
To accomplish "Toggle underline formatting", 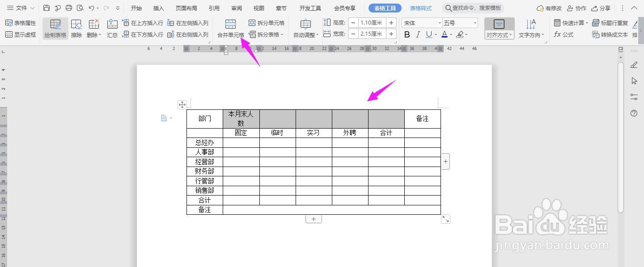I will coord(429,34).
